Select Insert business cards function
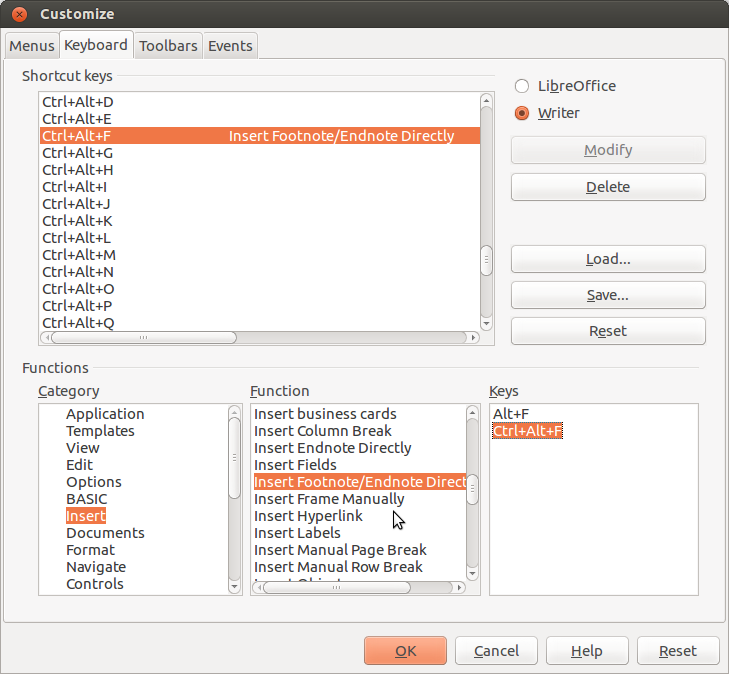The height and width of the screenshot is (674, 729). (x=325, y=414)
